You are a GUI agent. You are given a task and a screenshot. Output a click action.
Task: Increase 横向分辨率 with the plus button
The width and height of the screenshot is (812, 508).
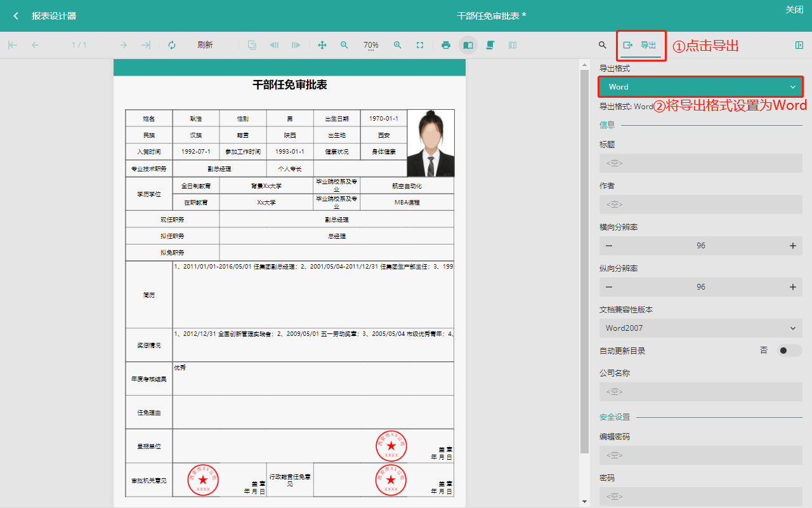(x=792, y=246)
